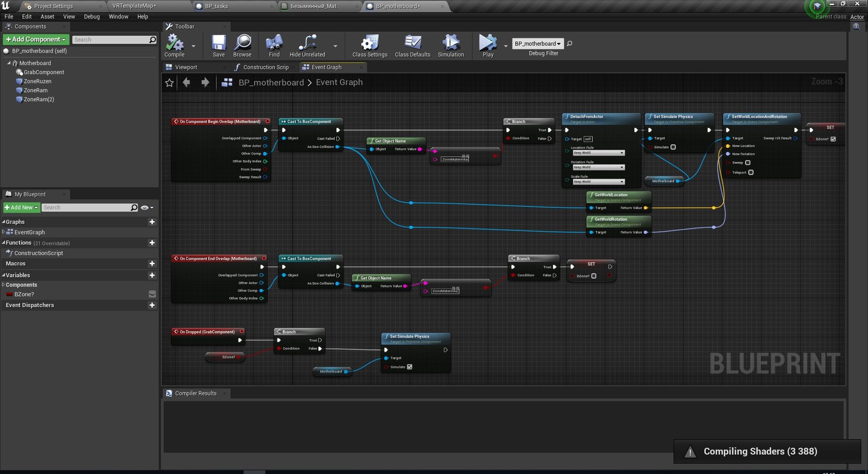The width and height of the screenshot is (868, 474).
Task: Open ConstructionScript in the Functions list
Action: (39, 253)
